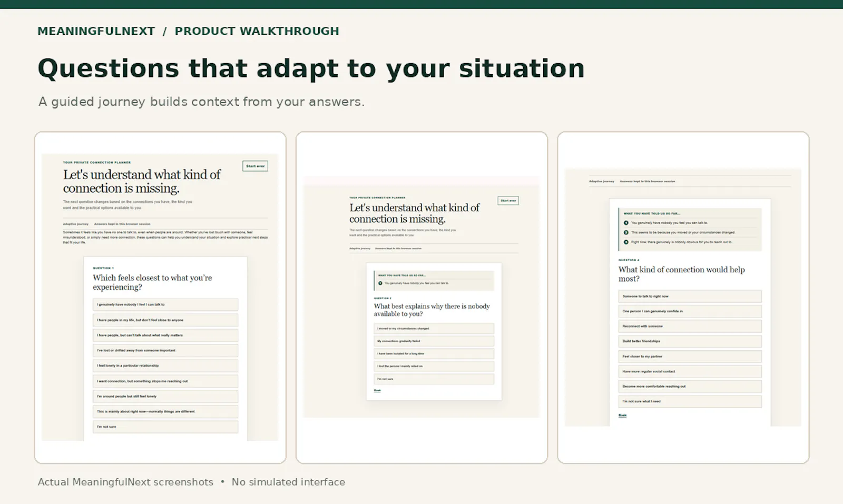Select 'I feel lonely in a particular relationship'
This screenshot has width=843, height=504.
[x=165, y=365]
